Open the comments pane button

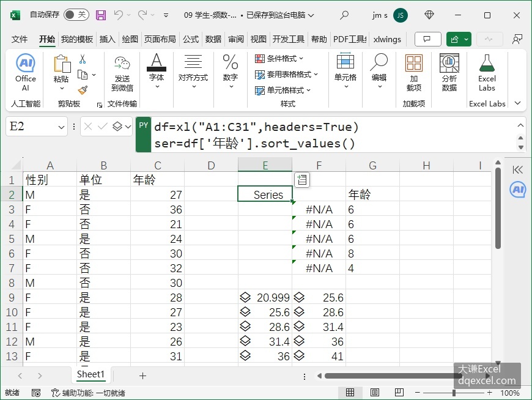click(428, 39)
